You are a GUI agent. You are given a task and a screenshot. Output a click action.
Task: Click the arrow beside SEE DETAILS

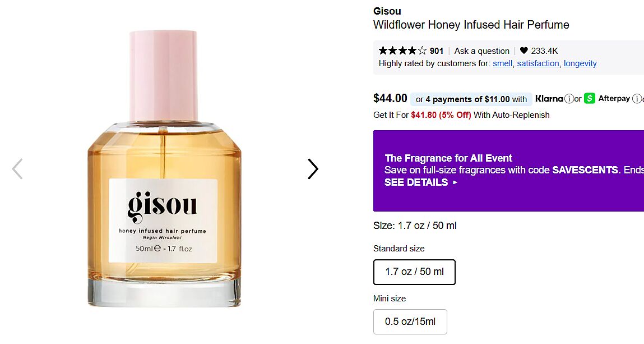[455, 182]
